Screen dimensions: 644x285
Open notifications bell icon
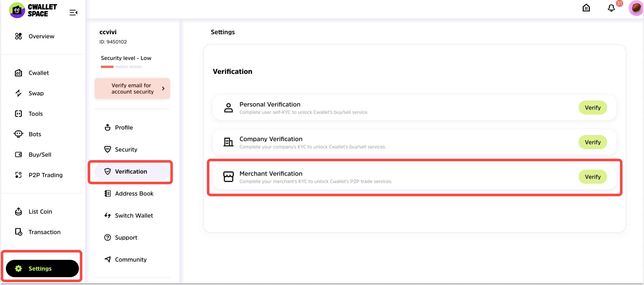(611, 8)
